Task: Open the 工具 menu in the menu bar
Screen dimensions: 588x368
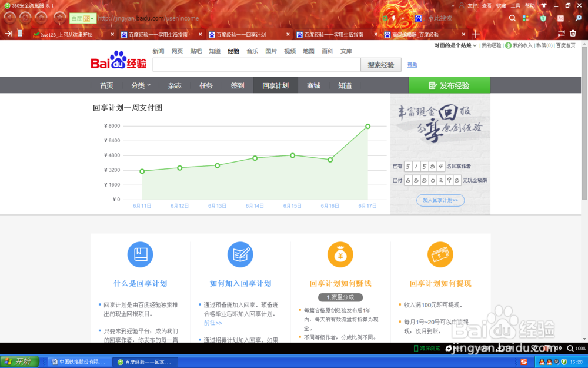Action: click(x=515, y=5)
